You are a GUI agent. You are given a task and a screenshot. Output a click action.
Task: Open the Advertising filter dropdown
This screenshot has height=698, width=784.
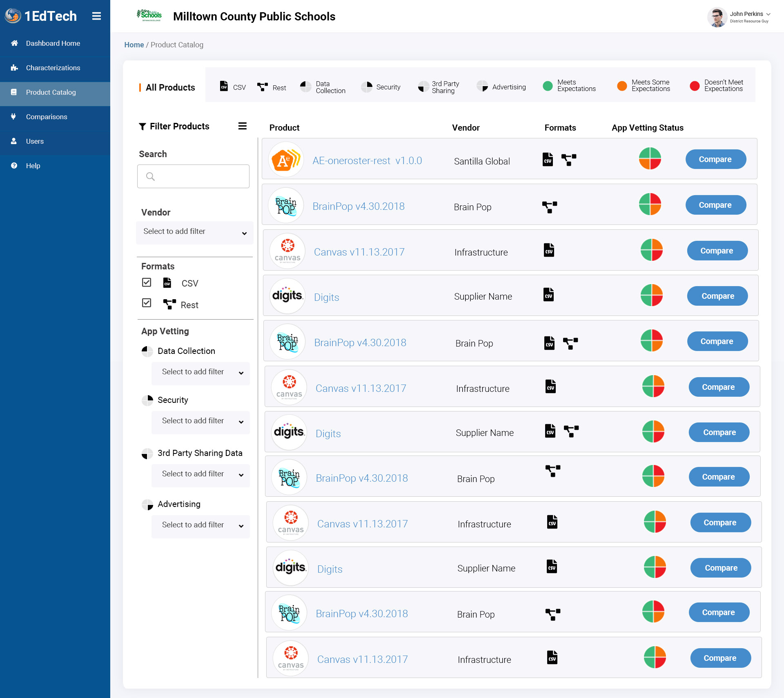[x=200, y=526]
